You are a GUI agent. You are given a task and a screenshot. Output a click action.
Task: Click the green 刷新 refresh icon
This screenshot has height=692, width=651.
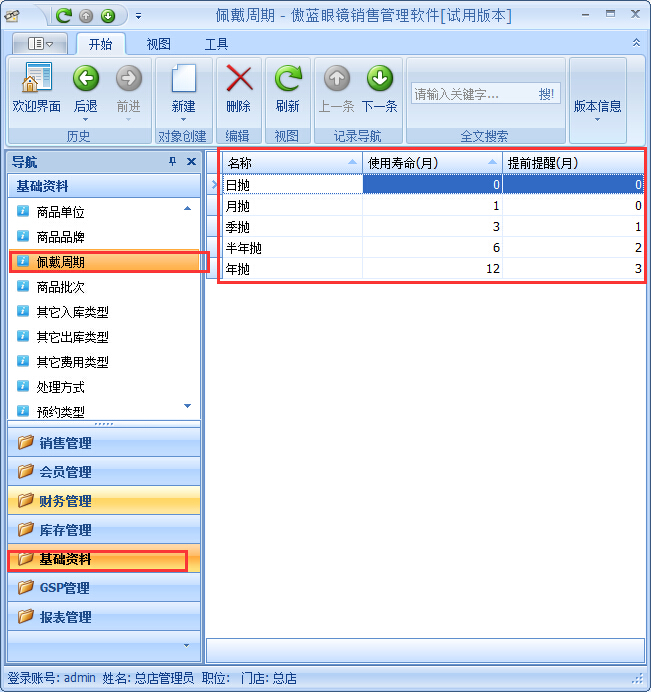(288, 79)
